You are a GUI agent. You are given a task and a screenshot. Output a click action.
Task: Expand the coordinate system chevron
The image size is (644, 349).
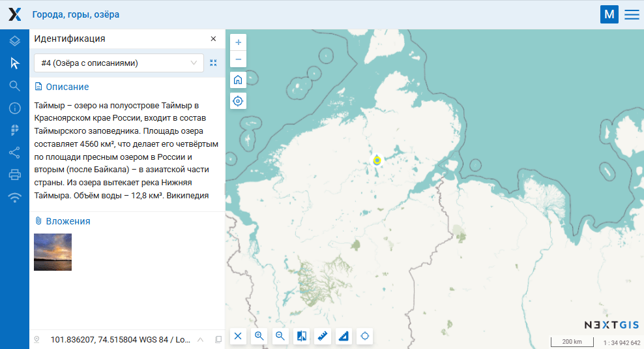pyautogui.click(x=200, y=339)
